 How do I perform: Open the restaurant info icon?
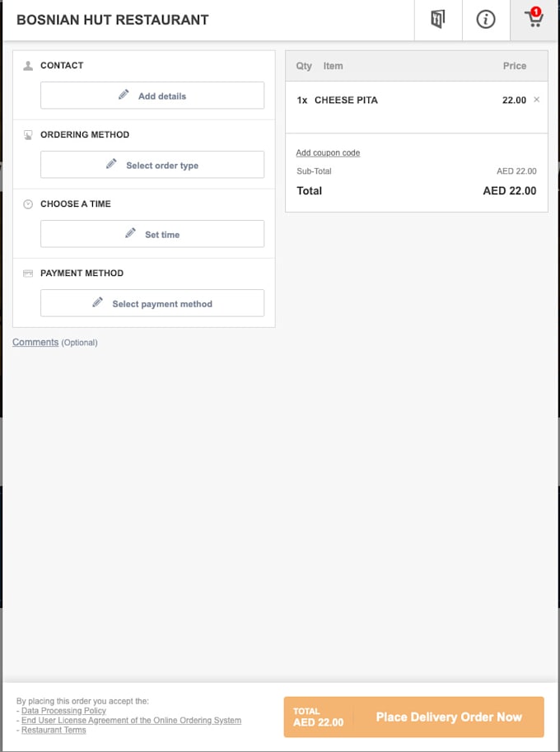tap(486, 20)
